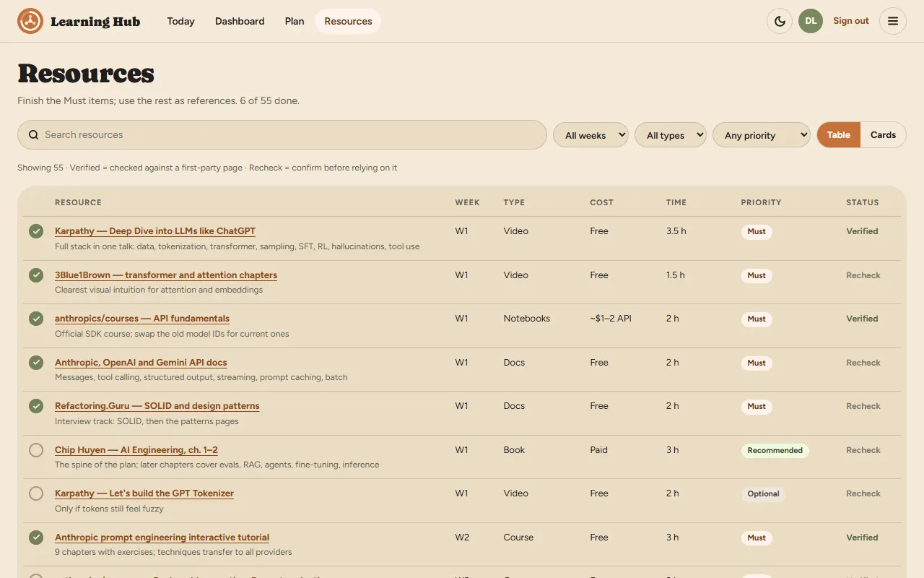
Task: Click the search magnifier icon
Action: pyautogui.click(x=33, y=134)
